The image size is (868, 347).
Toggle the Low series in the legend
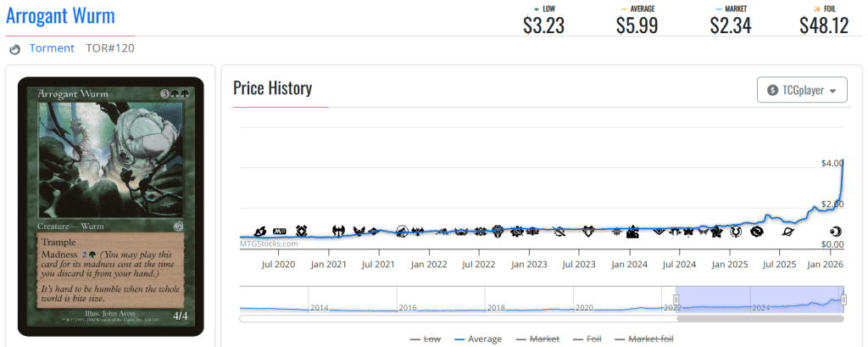click(x=425, y=339)
